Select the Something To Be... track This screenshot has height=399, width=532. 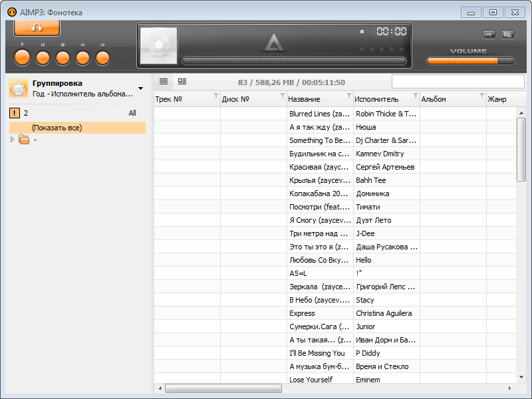coord(320,140)
